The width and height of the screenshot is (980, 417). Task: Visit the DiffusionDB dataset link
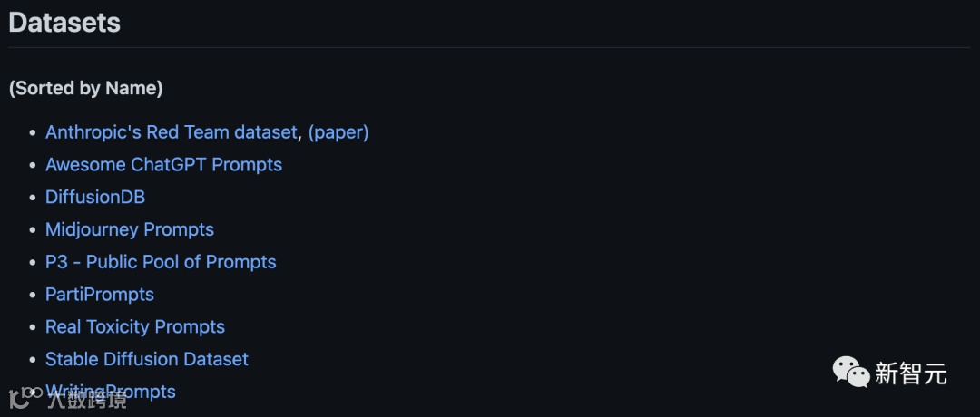tap(95, 198)
